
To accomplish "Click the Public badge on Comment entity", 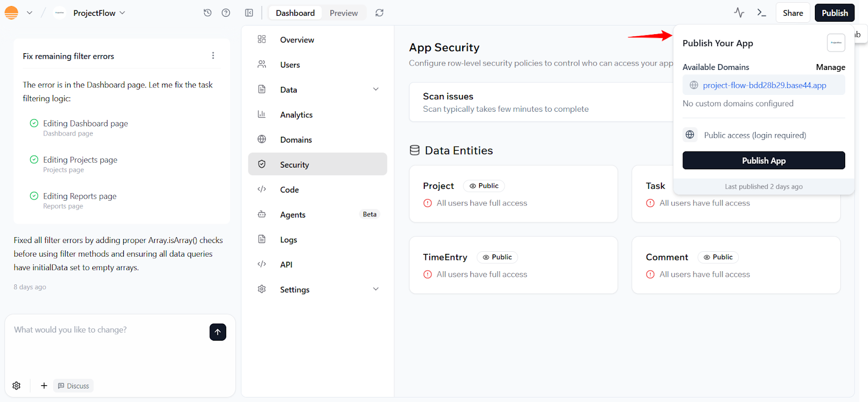I will pyautogui.click(x=718, y=257).
